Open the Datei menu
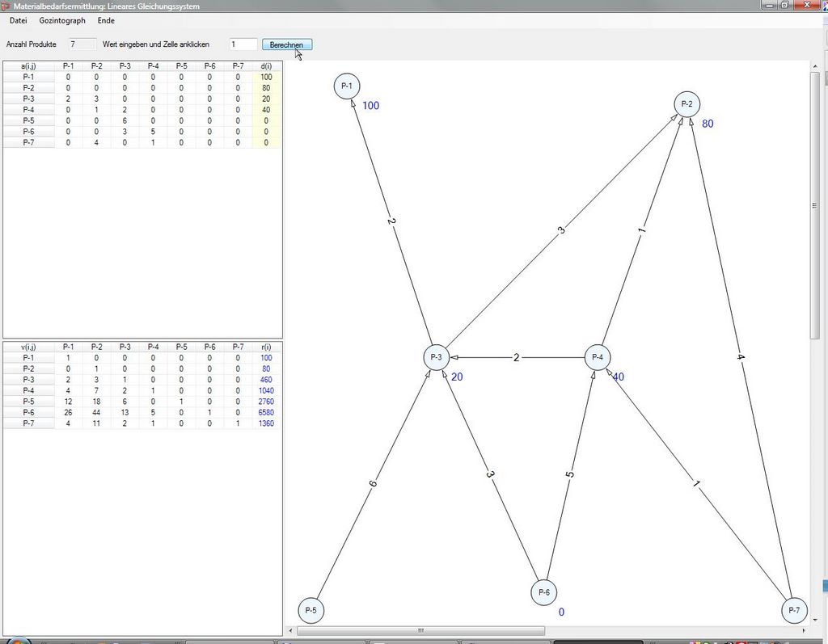This screenshot has height=644, width=828. [19, 20]
